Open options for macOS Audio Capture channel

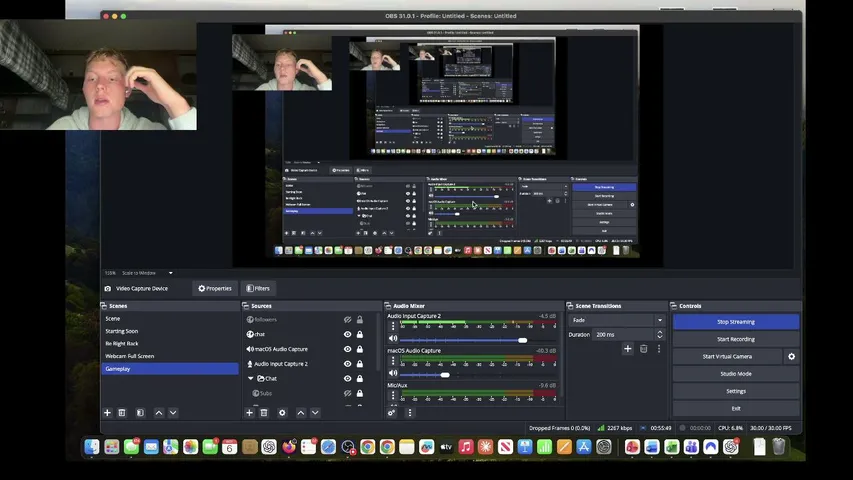point(393,361)
